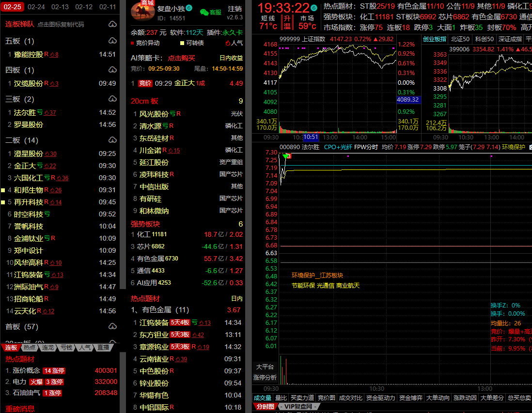Select 法尔胜 stock in the 三板 list

coord(25,112)
